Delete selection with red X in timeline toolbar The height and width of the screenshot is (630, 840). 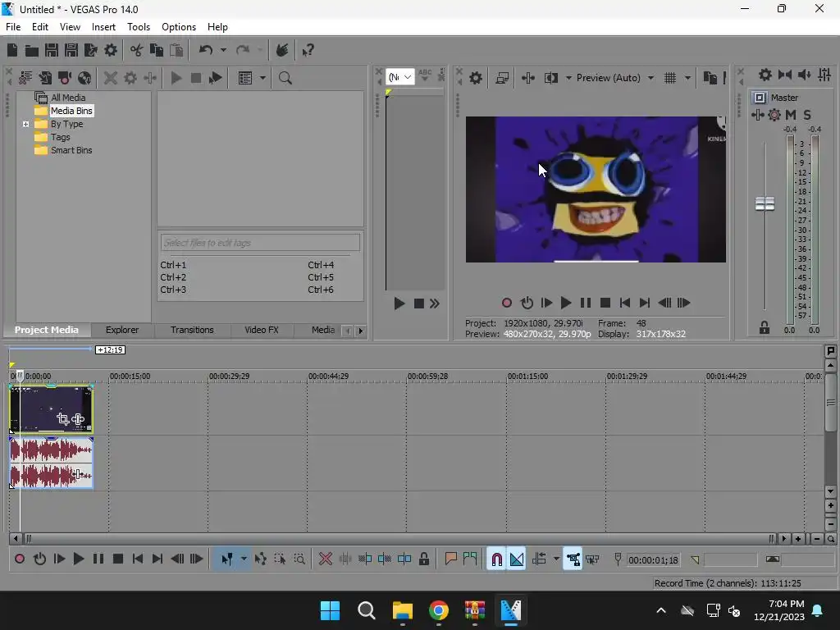325,559
